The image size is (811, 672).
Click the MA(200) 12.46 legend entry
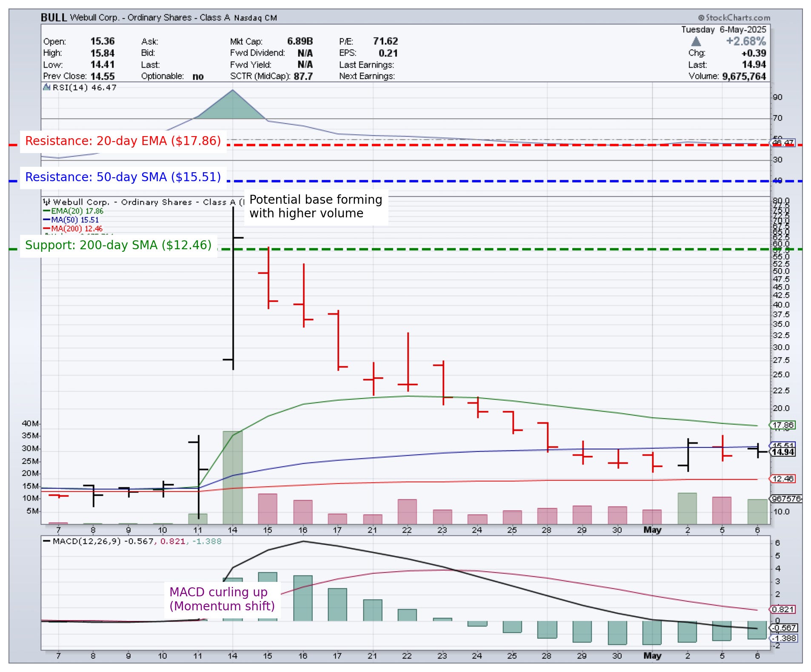tap(73, 229)
